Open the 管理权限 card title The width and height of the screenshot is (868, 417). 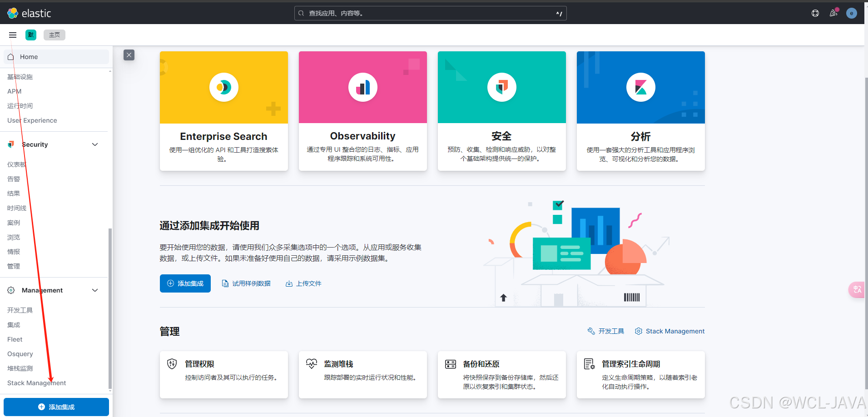(199, 364)
